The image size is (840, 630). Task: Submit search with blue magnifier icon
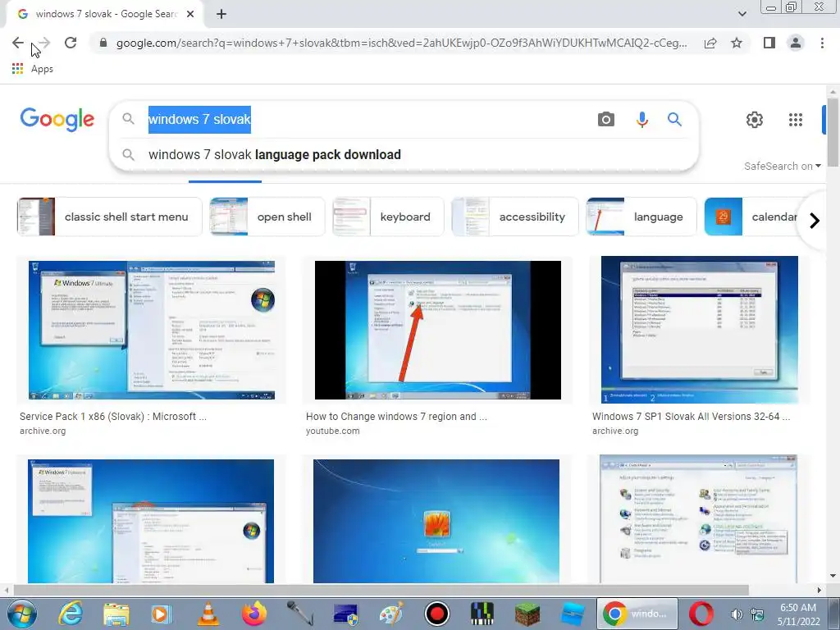674,119
